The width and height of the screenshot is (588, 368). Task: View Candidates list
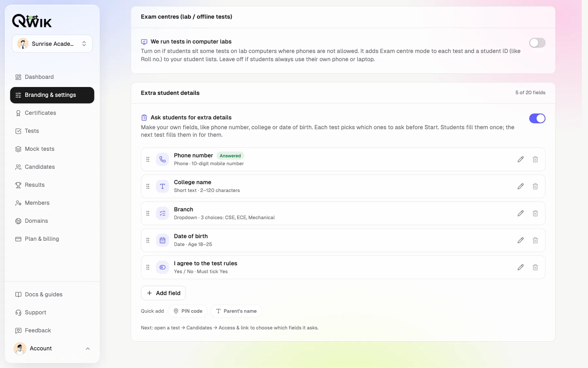(52, 167)
